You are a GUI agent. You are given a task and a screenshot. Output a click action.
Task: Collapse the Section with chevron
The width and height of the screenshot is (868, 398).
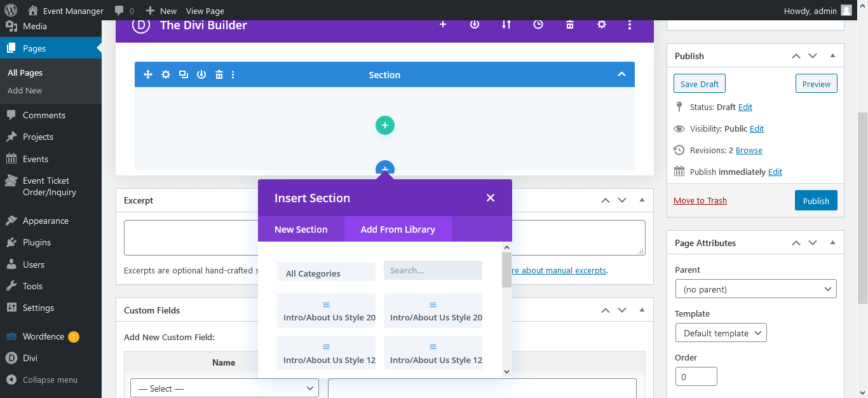621,74
